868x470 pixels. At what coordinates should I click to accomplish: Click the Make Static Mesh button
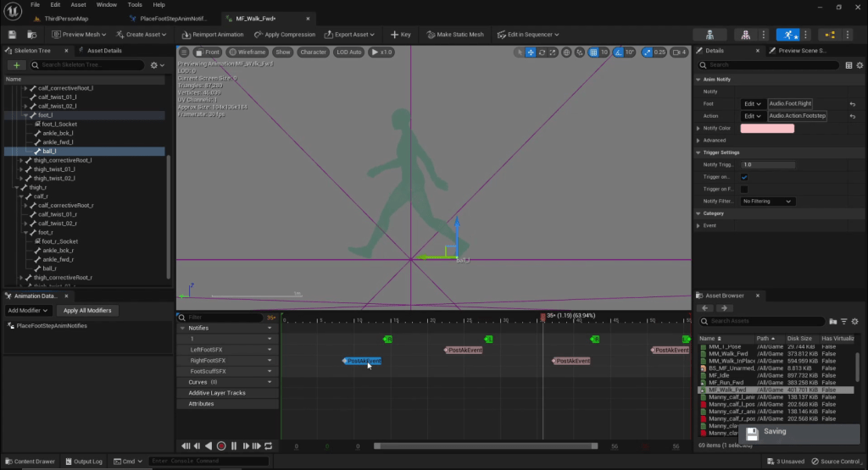(453, 35)
